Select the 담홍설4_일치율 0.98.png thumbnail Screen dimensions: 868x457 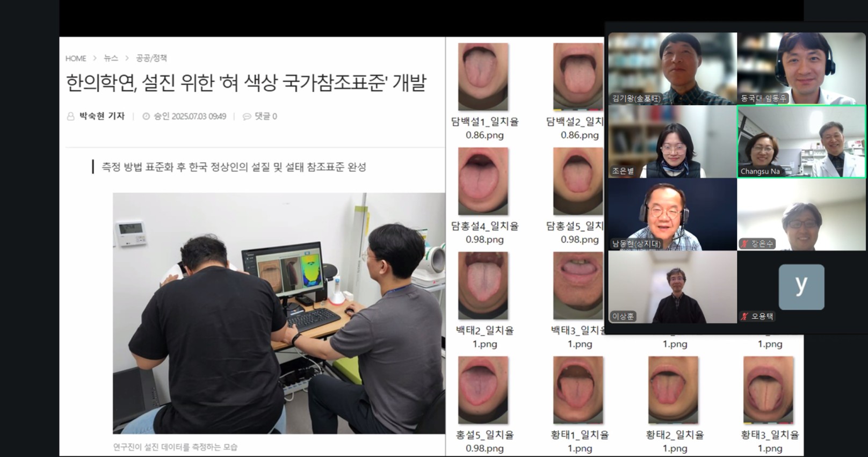click(x=483, y=182)
